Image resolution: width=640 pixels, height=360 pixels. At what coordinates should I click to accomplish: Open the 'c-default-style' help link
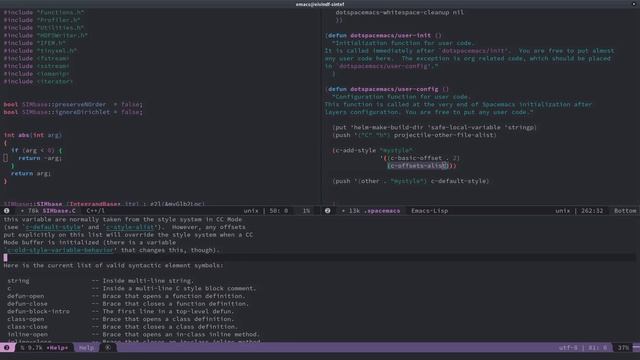54,227
